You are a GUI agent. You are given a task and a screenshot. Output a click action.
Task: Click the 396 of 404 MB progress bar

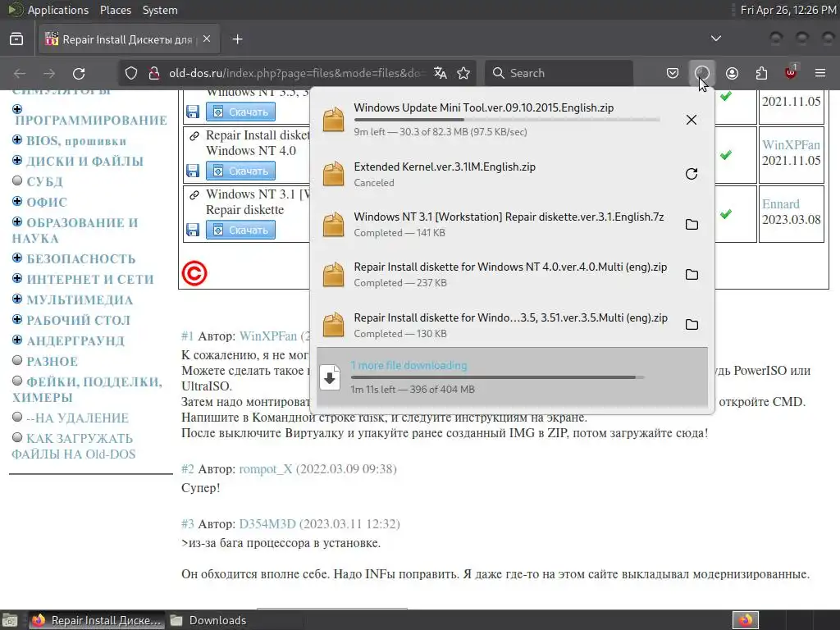click(x=497, y=377)
